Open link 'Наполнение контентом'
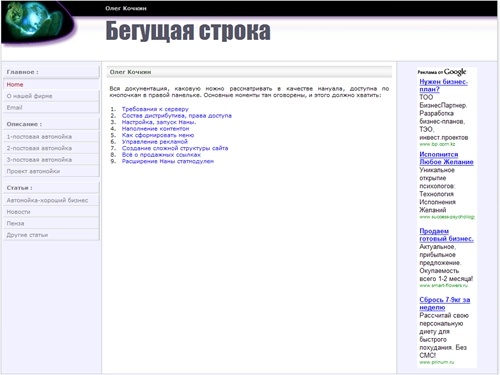 click(155, 129)
